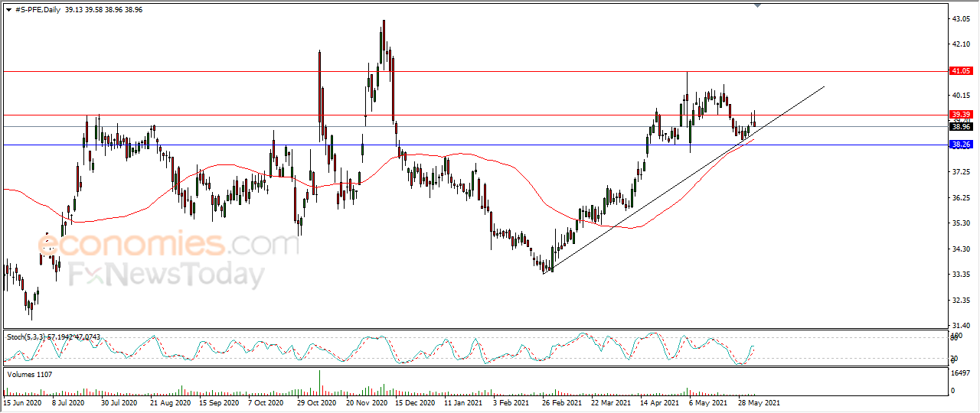Click the 21 Aug 2020 date label
980x413 pixels.
coord(169,402)
